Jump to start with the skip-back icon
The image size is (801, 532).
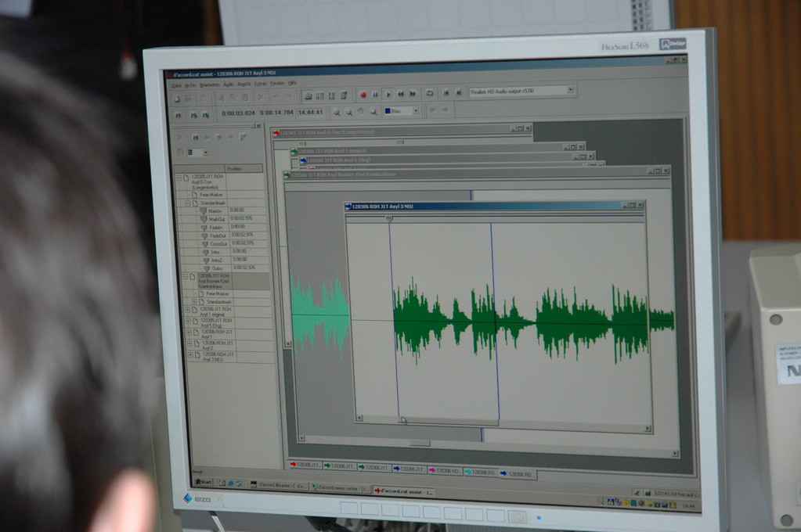coord(446,92)
